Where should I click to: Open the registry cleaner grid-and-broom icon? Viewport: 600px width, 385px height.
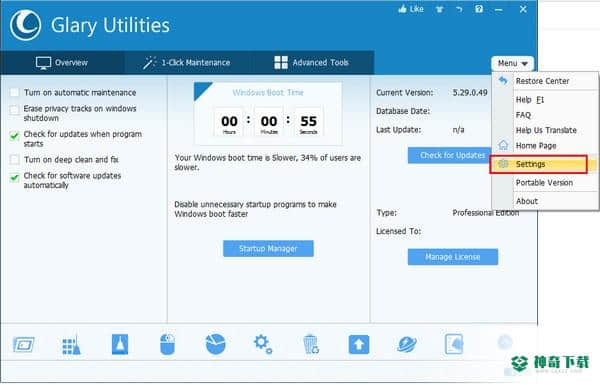(71, 344)
